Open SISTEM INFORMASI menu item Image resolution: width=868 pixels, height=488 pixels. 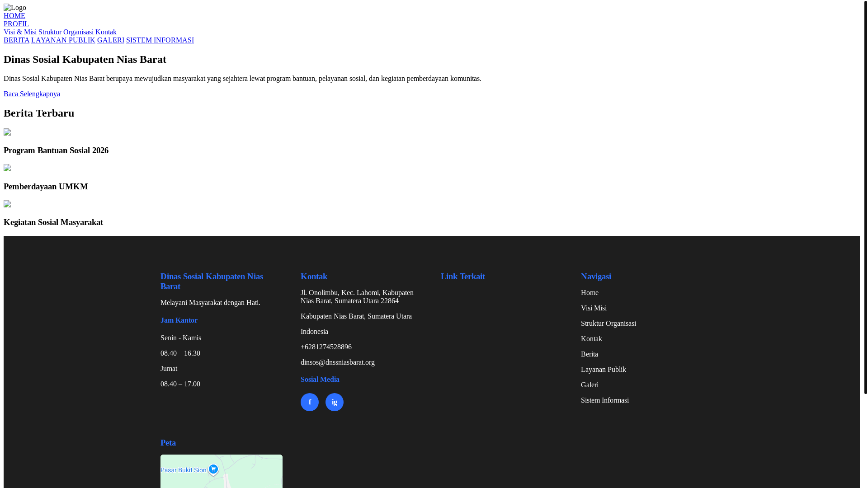point(160,40)
